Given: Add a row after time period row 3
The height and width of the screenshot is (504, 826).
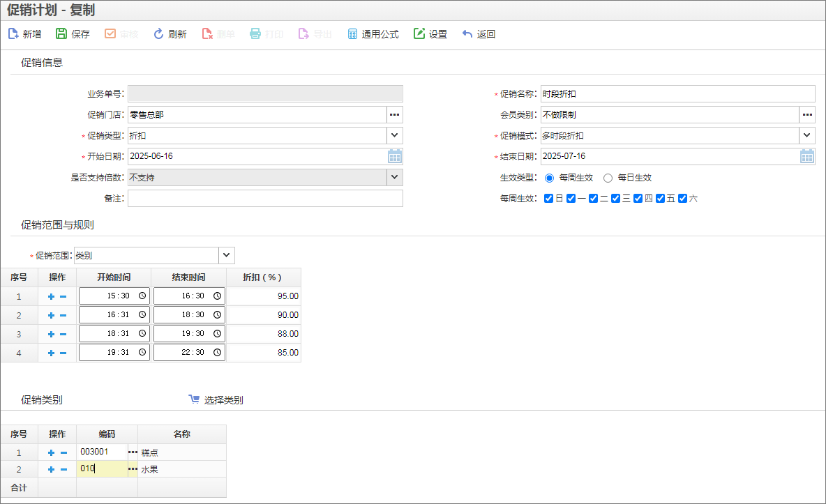Looking at the screenshot, I should tap(51, 335).
